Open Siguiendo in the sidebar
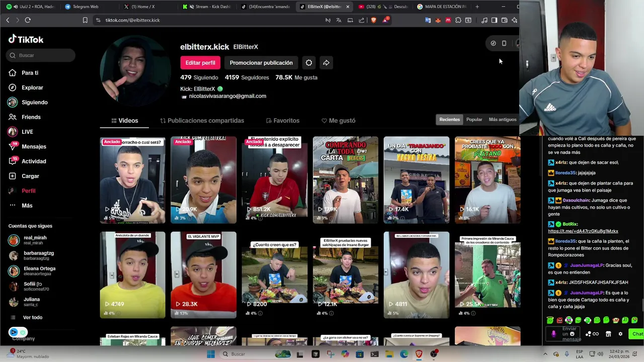 point(35,102)
